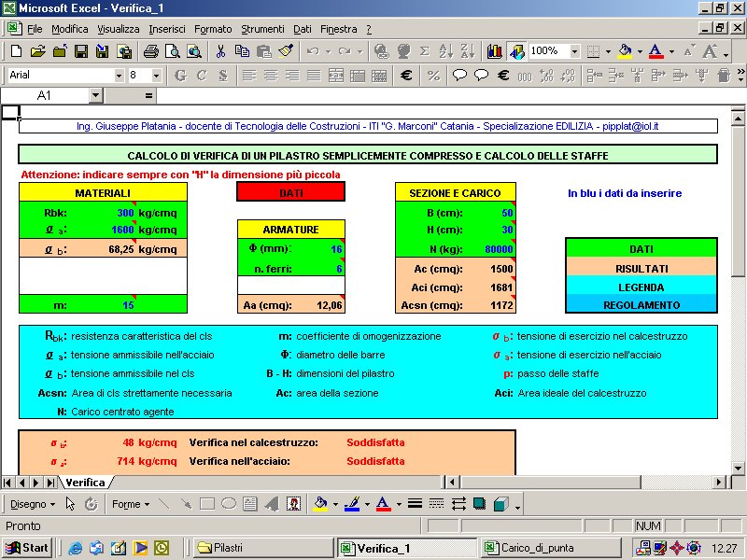Click the RISULTATI button
The width and height of the screenshot is (747, 560).
pos(641,269)
